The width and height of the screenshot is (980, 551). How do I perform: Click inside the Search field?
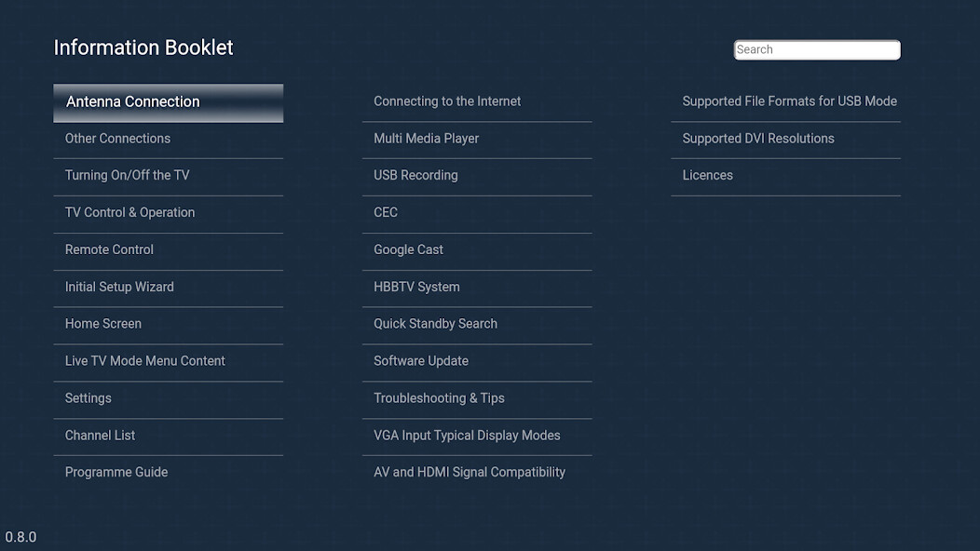[816, 49]
